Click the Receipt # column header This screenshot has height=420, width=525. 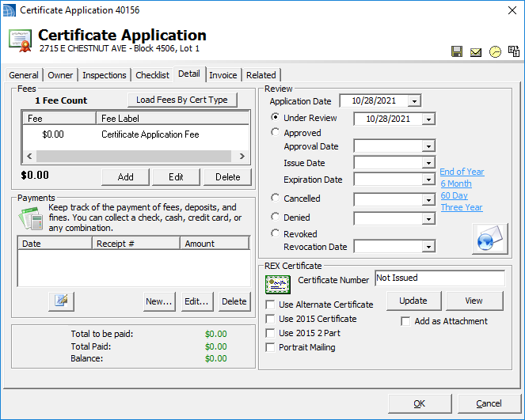(136, 244)
